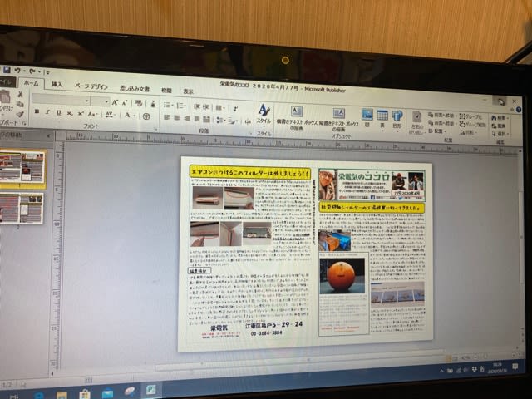Viewport: 532px width, 399px height.
Task: Open the Shapes (図形) gallery
Action: point(397,120)
